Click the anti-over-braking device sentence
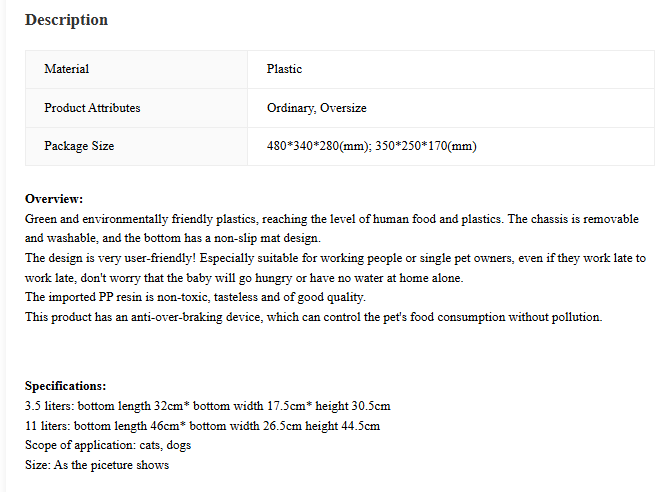 (313, 317)
